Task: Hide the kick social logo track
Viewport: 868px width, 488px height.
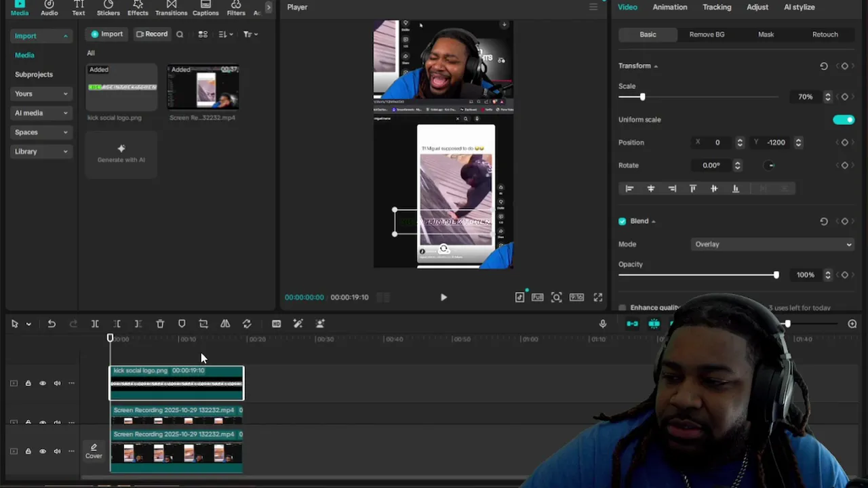Action: [x=43, y=384]
